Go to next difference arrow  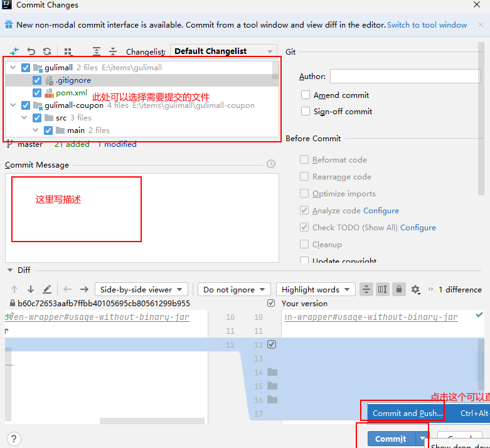(31, 289)
